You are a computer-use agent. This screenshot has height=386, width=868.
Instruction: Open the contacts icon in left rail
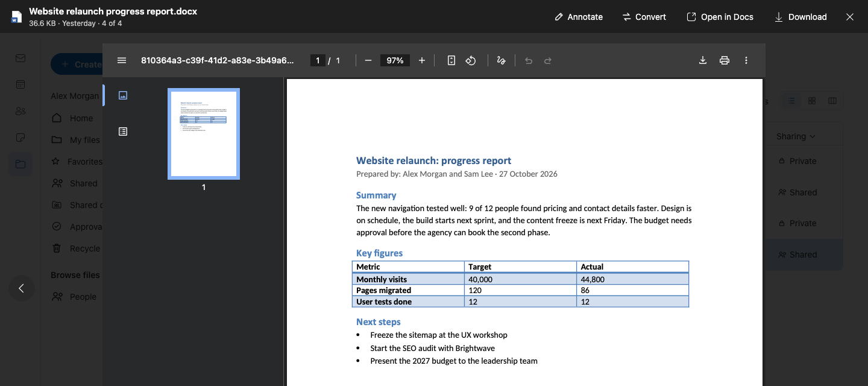(x=20, y=111)
